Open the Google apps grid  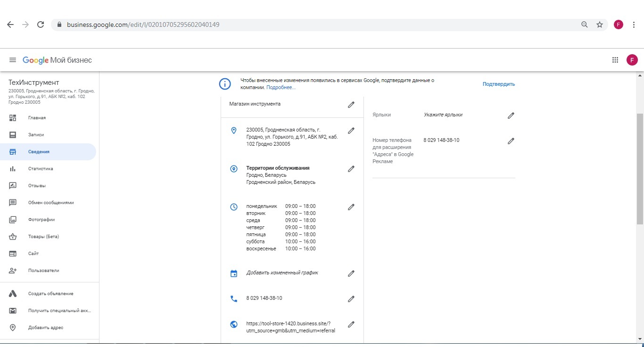pos(615,60)
